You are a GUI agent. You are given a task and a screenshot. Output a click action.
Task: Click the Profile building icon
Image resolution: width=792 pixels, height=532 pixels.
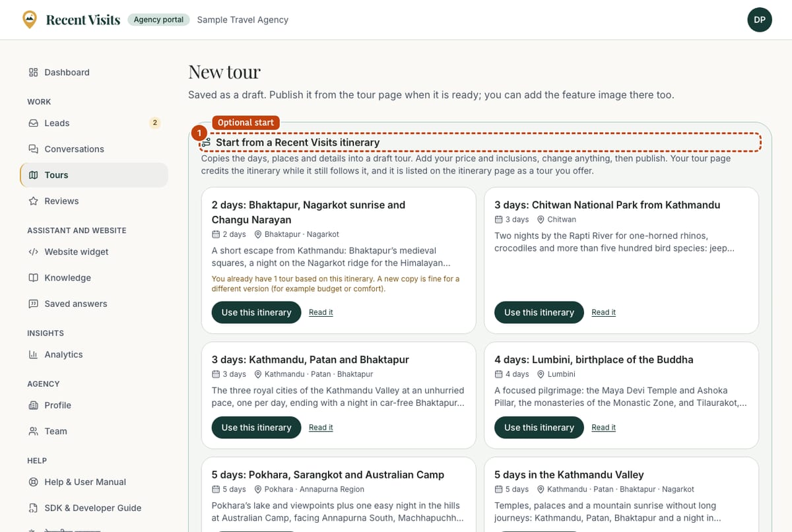(x=33, y=405)
